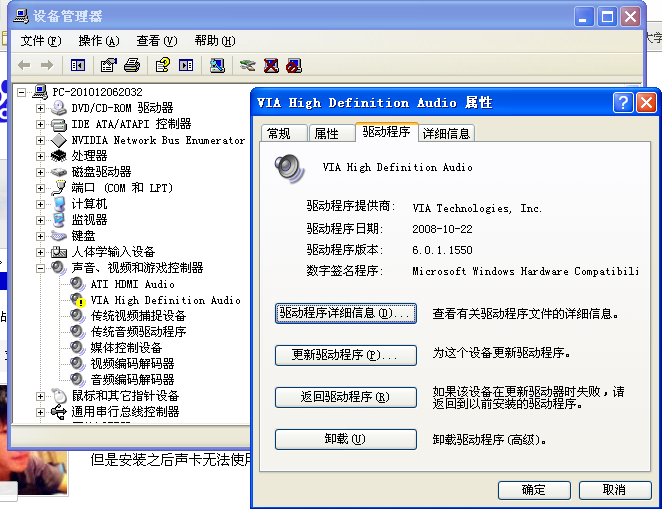Select 传统音频驱动程序 in the tree
This screenshot has height=509, width=662.
138,332
